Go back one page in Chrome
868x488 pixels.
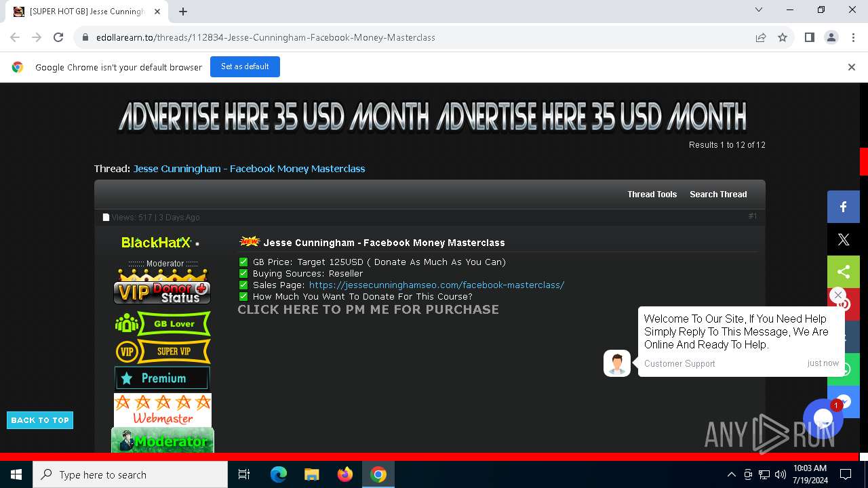[x=15, y=37]
